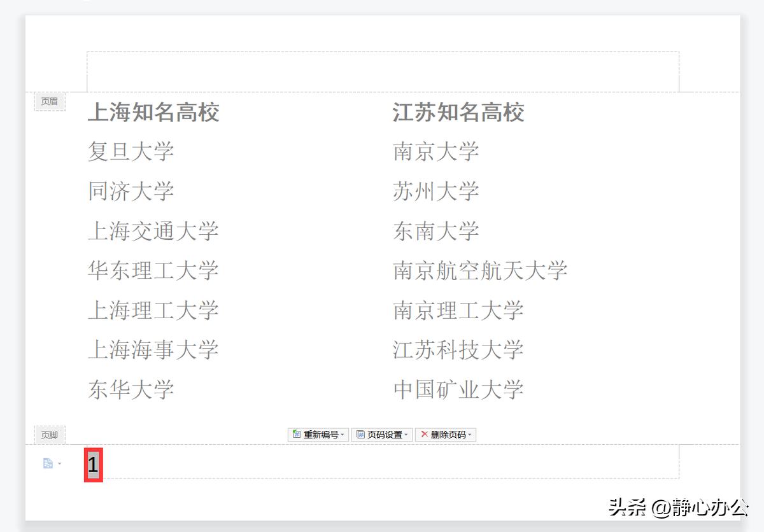The width and height of the screenshot is (764, 532).
Task: Click the 删除页码 button to remove page numbers
Action: pos(449,434)
